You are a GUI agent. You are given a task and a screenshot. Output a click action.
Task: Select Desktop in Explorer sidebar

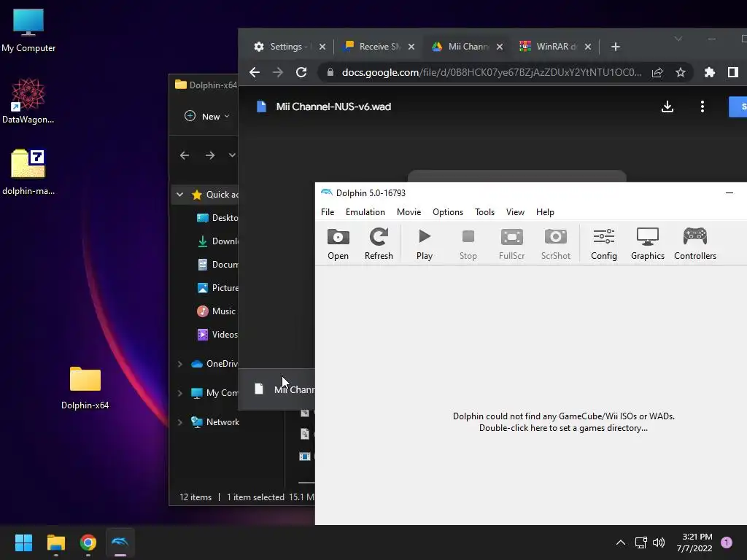click(217, 217)
